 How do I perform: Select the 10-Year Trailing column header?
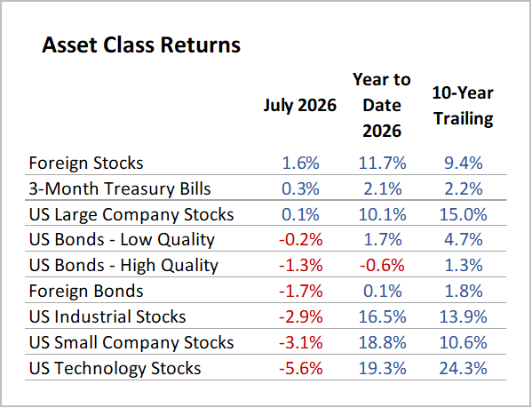(463, 106)
